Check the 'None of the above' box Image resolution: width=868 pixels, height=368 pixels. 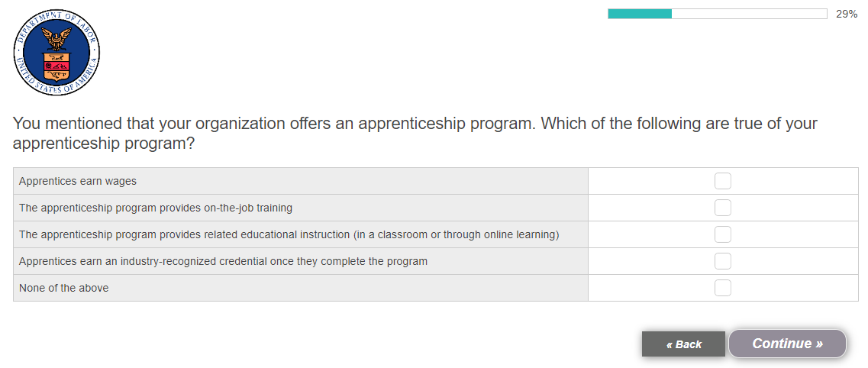[x=722, y=288]
